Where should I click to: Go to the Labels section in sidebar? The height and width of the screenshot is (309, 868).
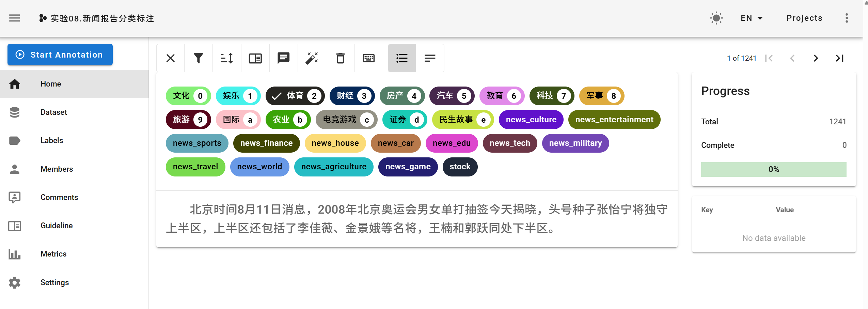click(x=51, y=140)
